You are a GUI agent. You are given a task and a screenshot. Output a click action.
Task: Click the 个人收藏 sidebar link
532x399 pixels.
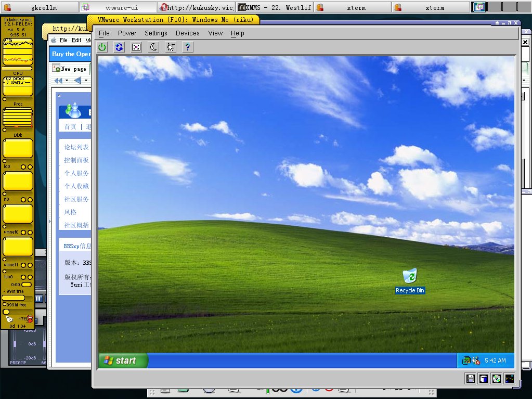(76, 186)
